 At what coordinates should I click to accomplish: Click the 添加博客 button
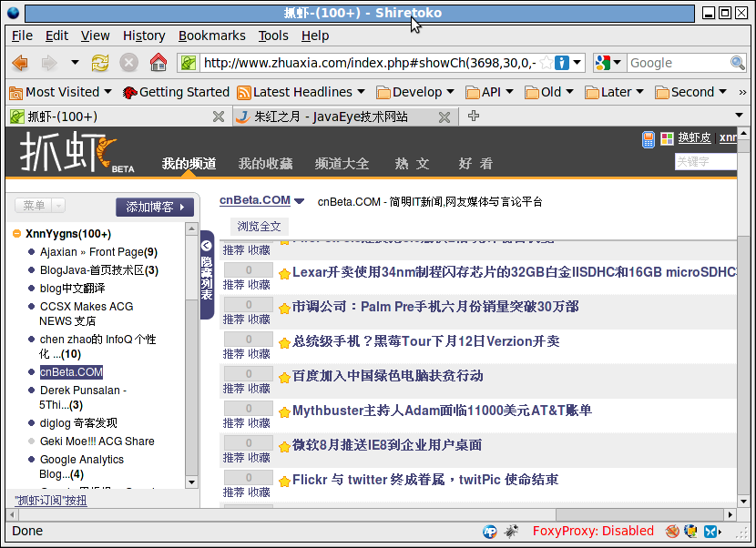click(155, 207)
